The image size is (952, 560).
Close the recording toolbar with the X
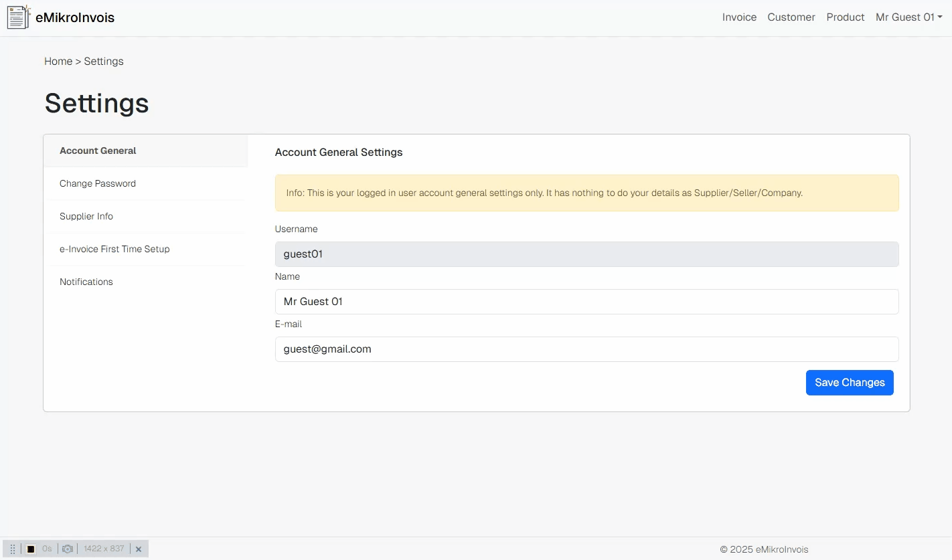tap(139, 549)
